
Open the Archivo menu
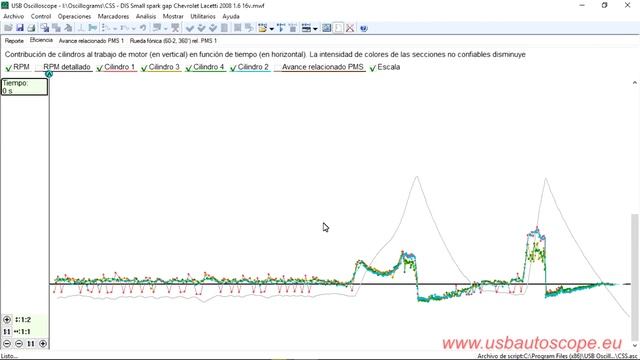pos(13,16)
